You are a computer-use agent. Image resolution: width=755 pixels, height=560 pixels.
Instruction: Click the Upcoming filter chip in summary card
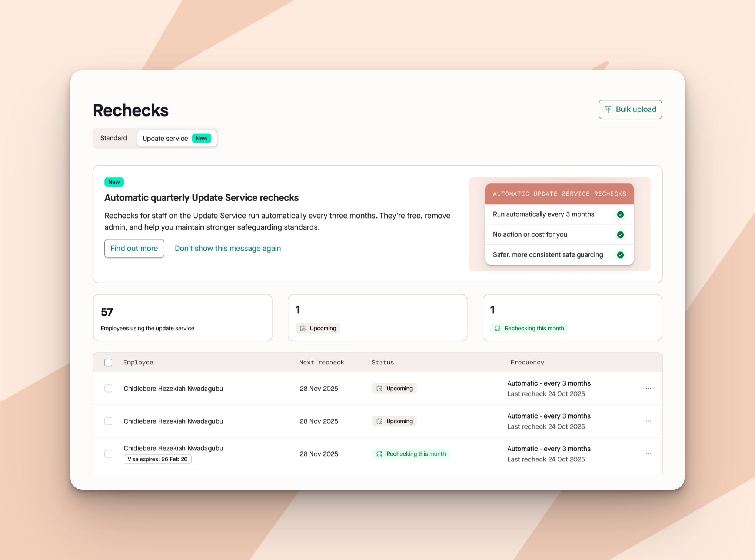tap(318, 328)
